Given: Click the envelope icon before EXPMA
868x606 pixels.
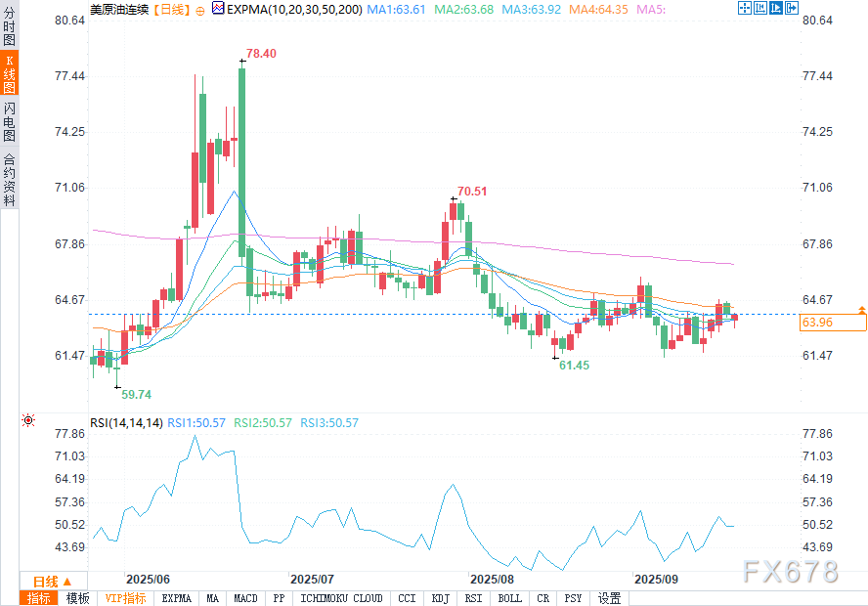Looking at the screenshot, I should pyautogui.click(x=217, y=9).
